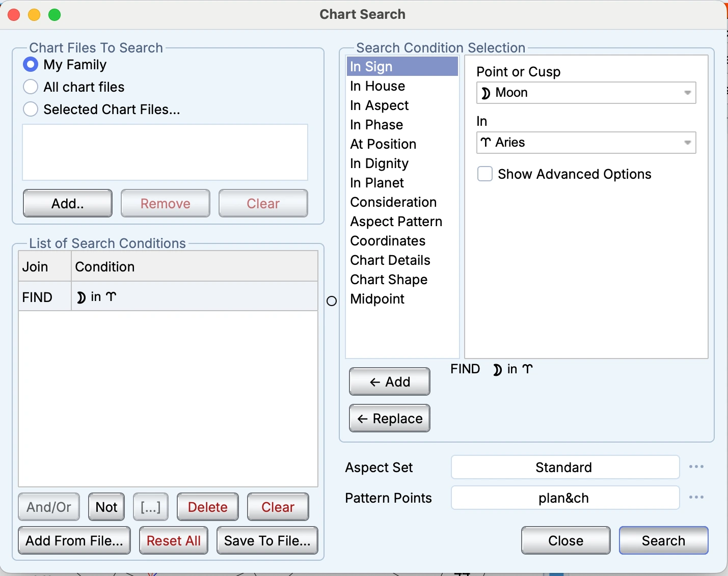
Task: Pick Consideration in condition list
Action: click(x=402, y=202)
